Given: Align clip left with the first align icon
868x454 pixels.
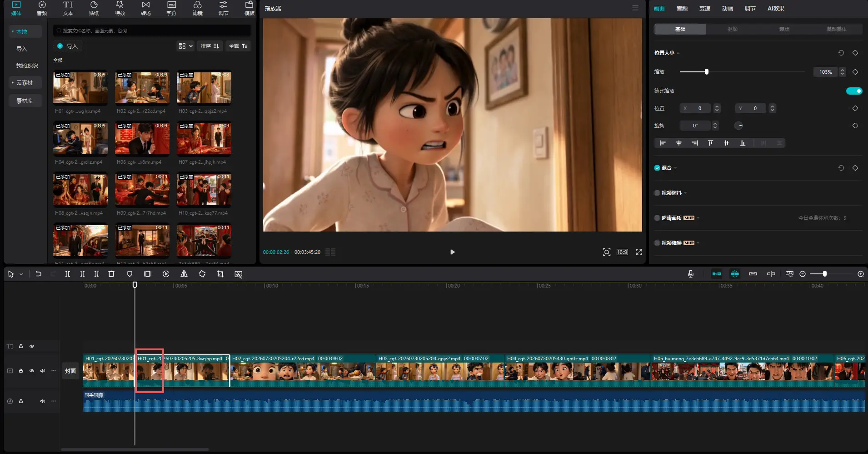Looking at the screenshot, I should [x=663, y=143].
